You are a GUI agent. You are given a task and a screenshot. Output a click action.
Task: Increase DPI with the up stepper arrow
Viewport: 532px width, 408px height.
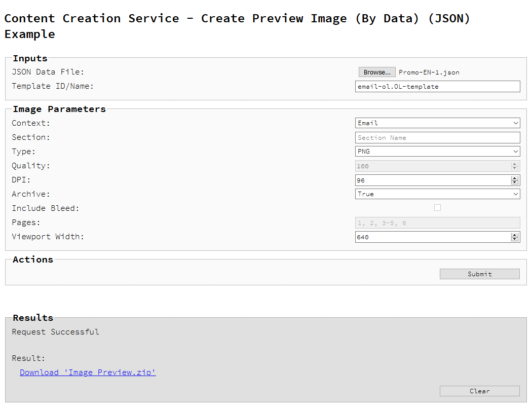pyautogui.click(x=515, y=178)
